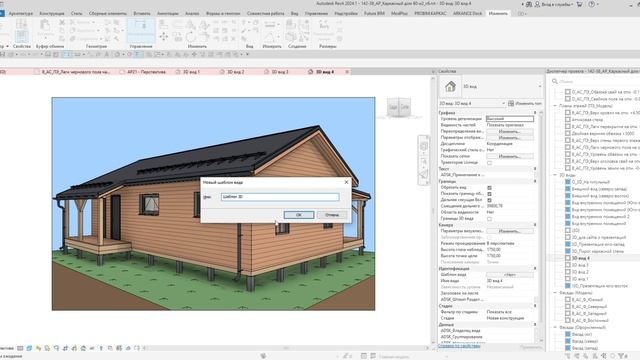Open the Совместная работа ribbon tab
The image size is (640, 360).
(x=265, y=13)
